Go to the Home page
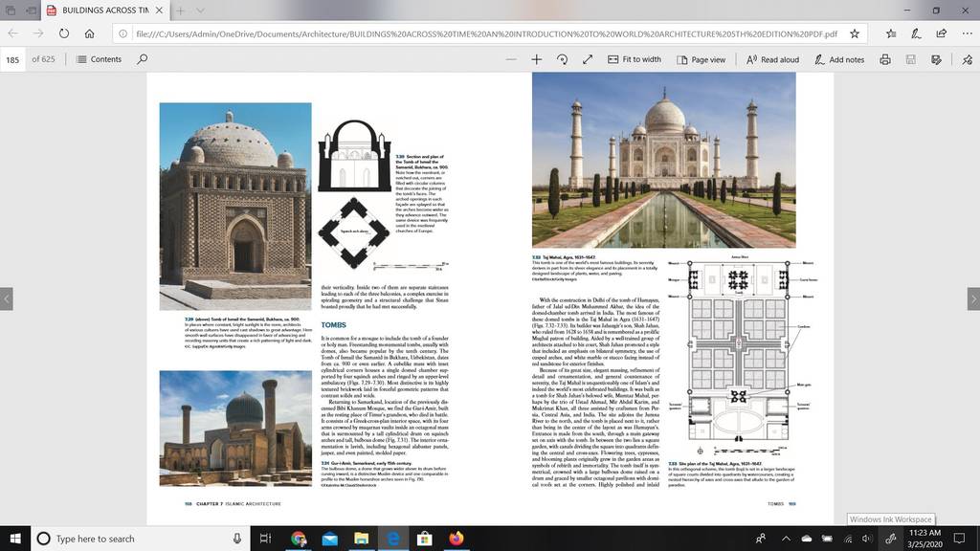The image size is (980, 551). tap(89, 33)
